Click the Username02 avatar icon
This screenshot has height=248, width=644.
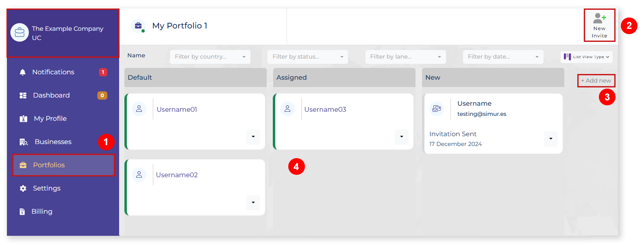click(139, 174)
